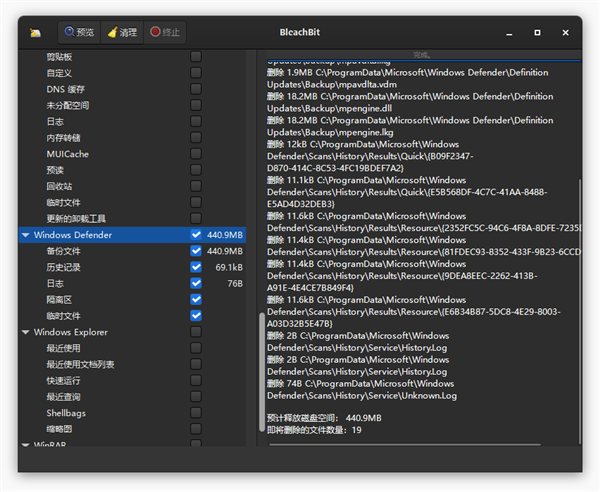Maximize the BleachBit window

[537, 33]
